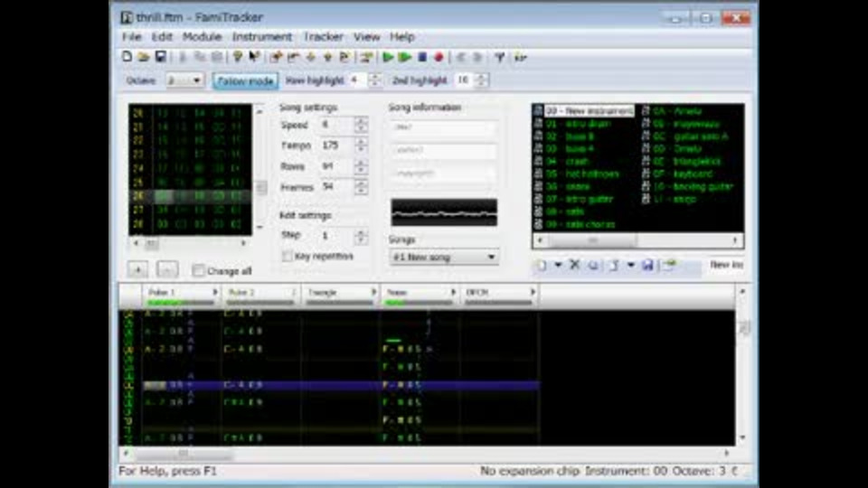Click the new instrument icon below the instrument list
Image resolution: width=868 pixels, height=488 pixels.
(542, 266)
